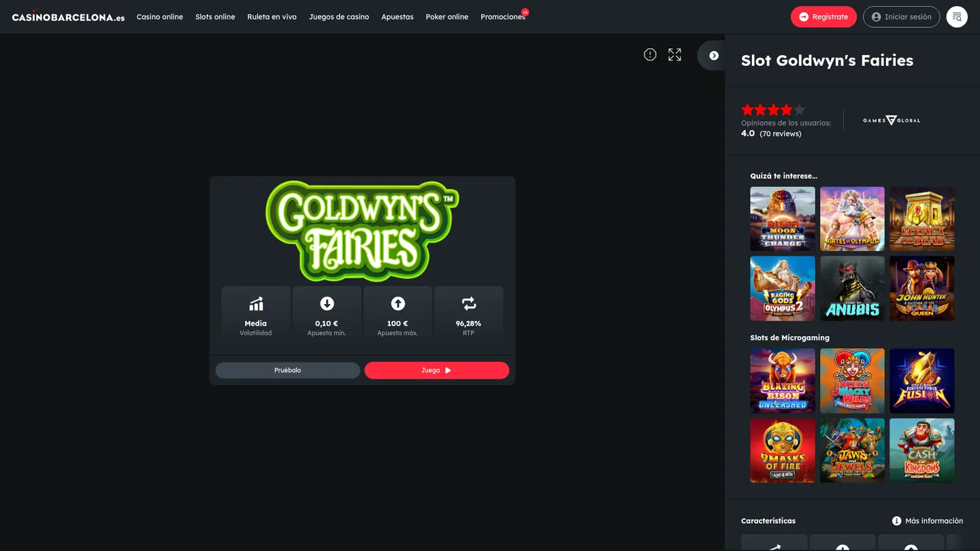Click the Games Global provider logo

tap(892, 120)
